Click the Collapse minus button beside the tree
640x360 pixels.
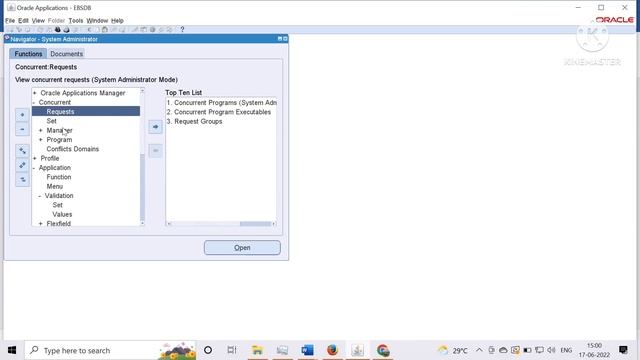pos(22,129)
